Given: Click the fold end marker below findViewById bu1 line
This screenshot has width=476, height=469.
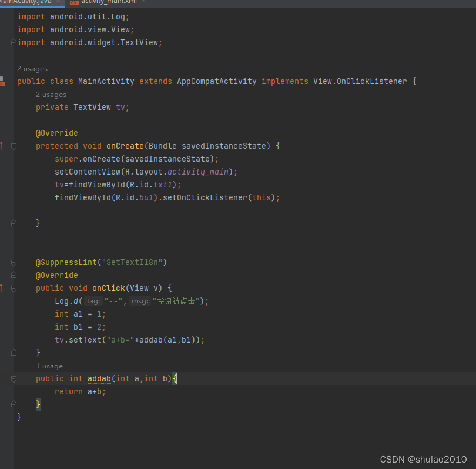Looking at the screenshot, I should coord(14,223).
